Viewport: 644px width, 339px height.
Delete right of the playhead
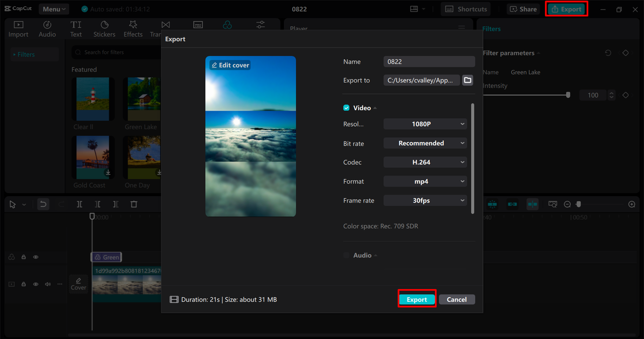(x=116, y=204)
